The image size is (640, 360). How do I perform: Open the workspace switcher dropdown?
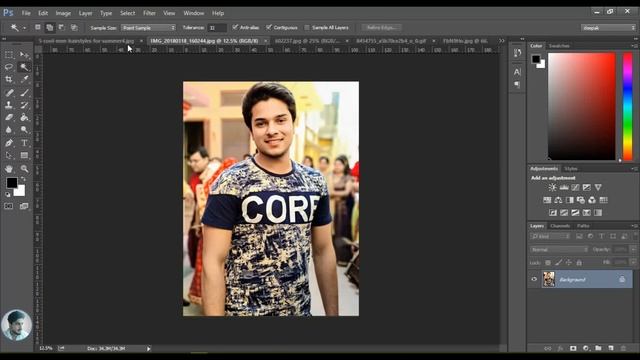[x=608, y=28]
